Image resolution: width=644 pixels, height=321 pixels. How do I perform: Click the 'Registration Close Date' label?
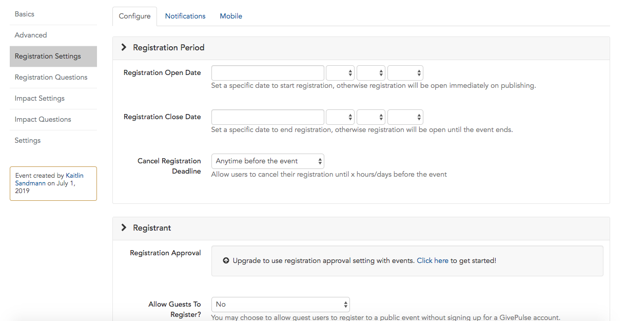pos(162,117)
